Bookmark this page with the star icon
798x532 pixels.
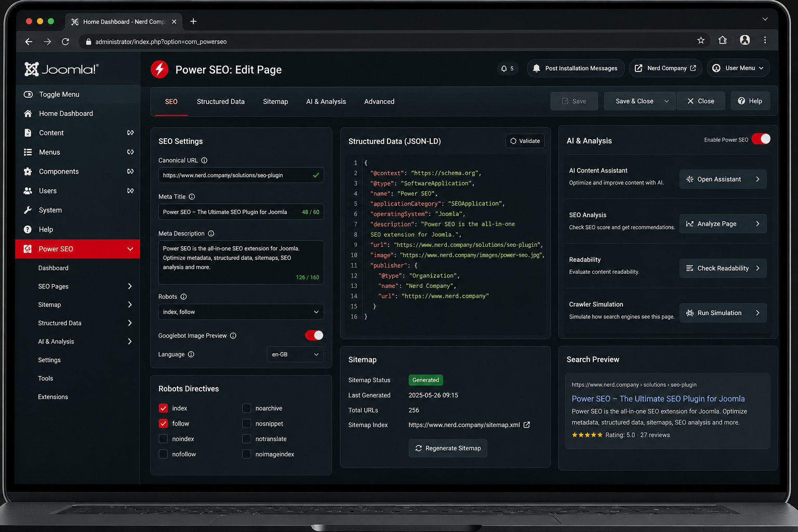[x=701, y=41]
